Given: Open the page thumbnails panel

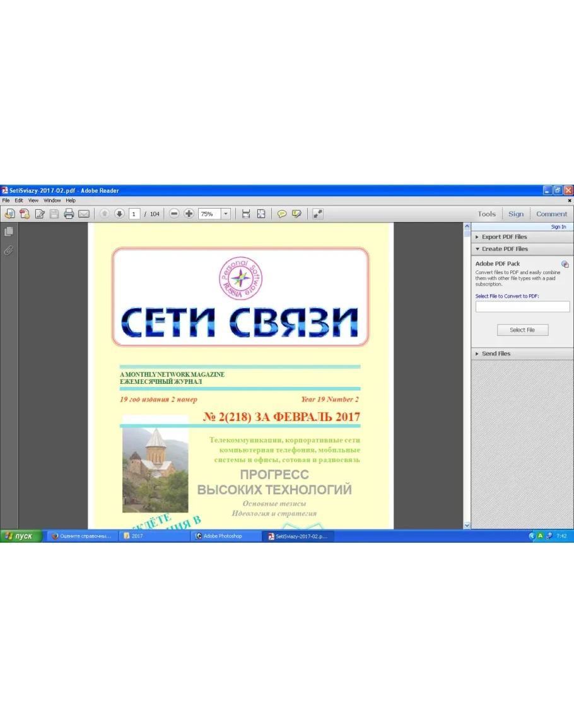Looking at the screenshot, I should [x=9, y=231].
